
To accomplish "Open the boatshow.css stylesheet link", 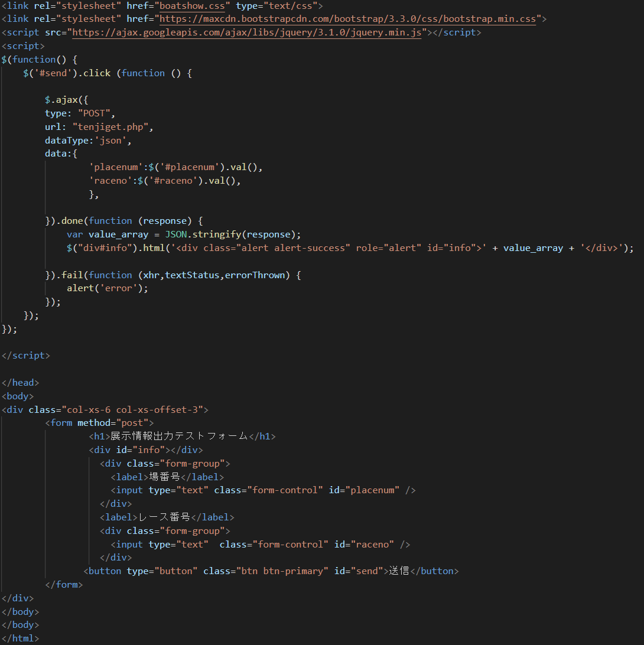I will point(192,6).
